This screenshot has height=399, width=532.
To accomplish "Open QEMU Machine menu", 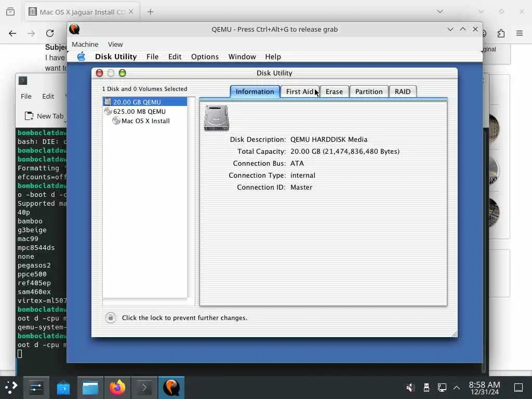I will click(x=85, y=45).
